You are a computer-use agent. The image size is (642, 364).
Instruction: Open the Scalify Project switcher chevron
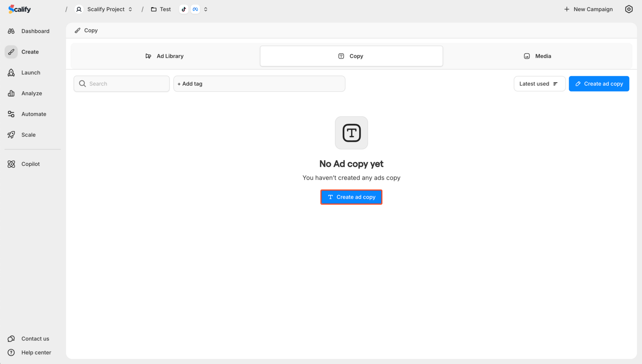(x=130, y=9)
